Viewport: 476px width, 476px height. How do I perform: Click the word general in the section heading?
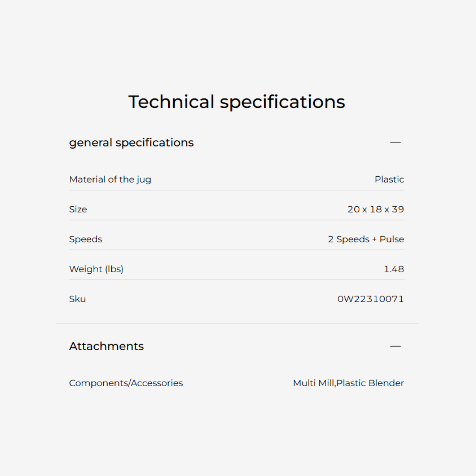point(90,143)
